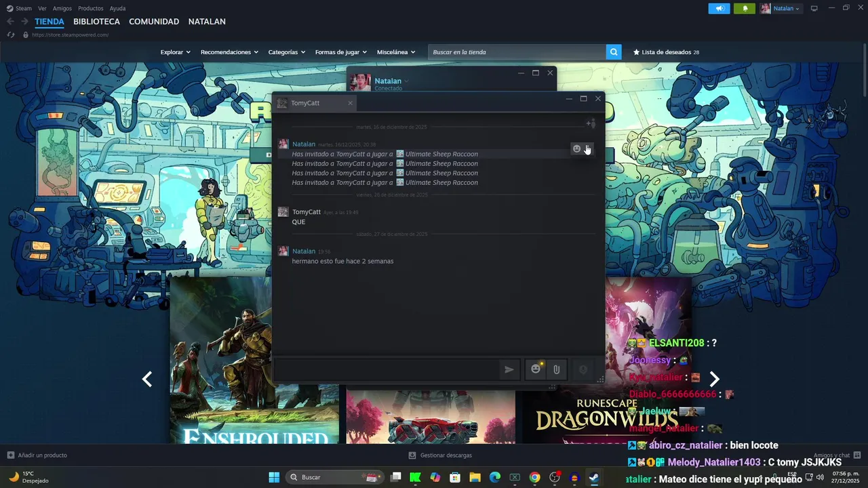The height and width of the screenshot is (488, 868).
Task: Add a friend to the chat with TomyCatt
Action: coord(591,123)
